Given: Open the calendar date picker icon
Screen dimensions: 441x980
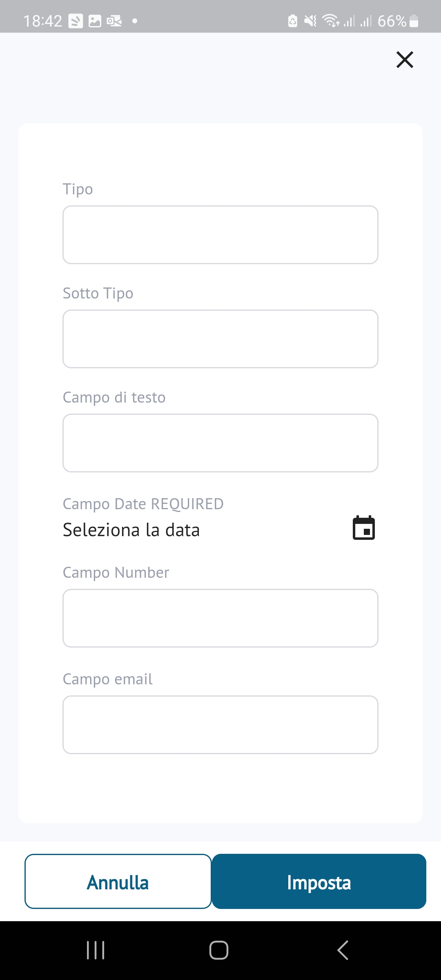Looking at the screenshot, I should point(363,528).
